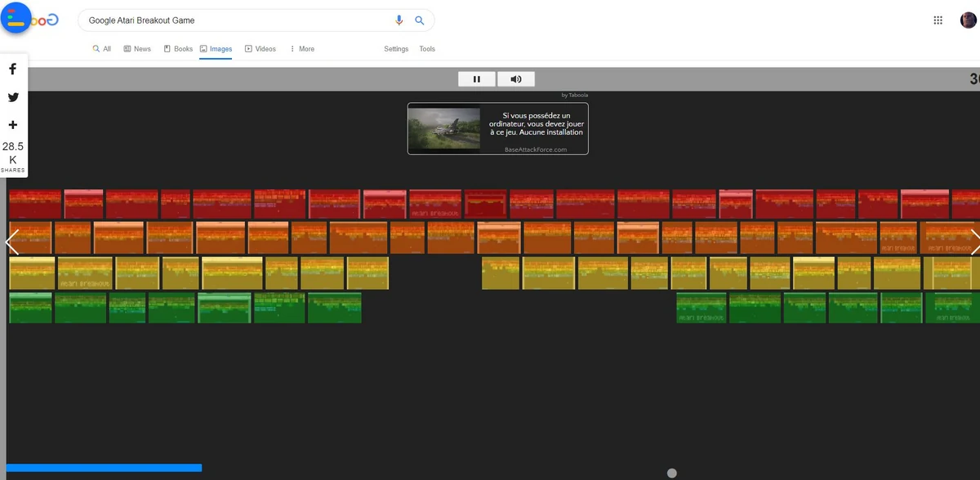This screenshot has width=980, height=480.
Task: Click the gray bouncing ball
Action: [672, 473]
